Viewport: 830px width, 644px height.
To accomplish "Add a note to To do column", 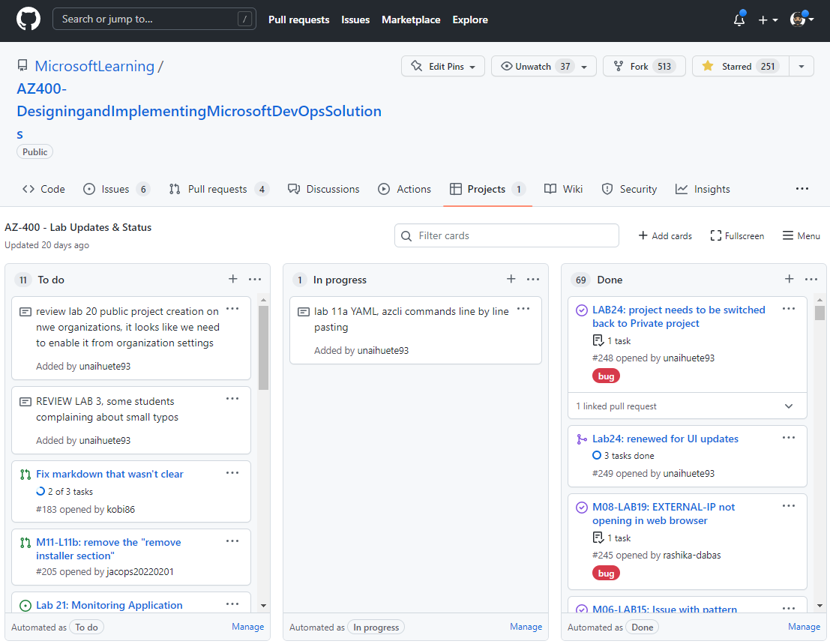I will coord(233,279).
